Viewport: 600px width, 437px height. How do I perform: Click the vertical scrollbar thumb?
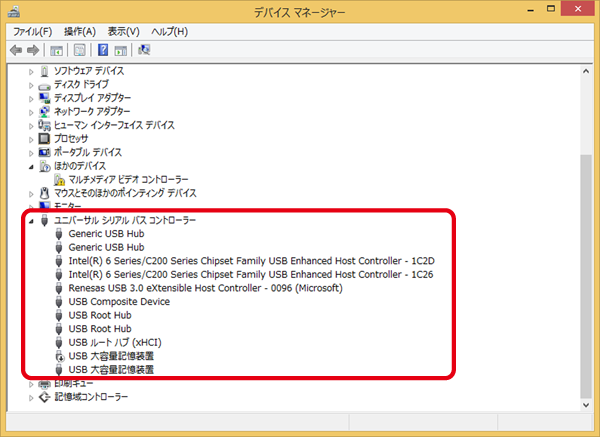(x=586, y=276)
